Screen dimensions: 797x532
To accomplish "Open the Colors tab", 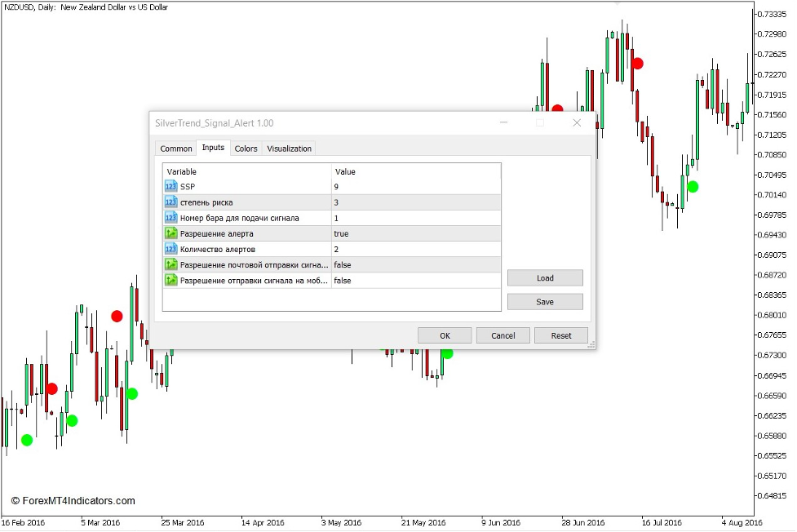I will (x=246, y=149).
